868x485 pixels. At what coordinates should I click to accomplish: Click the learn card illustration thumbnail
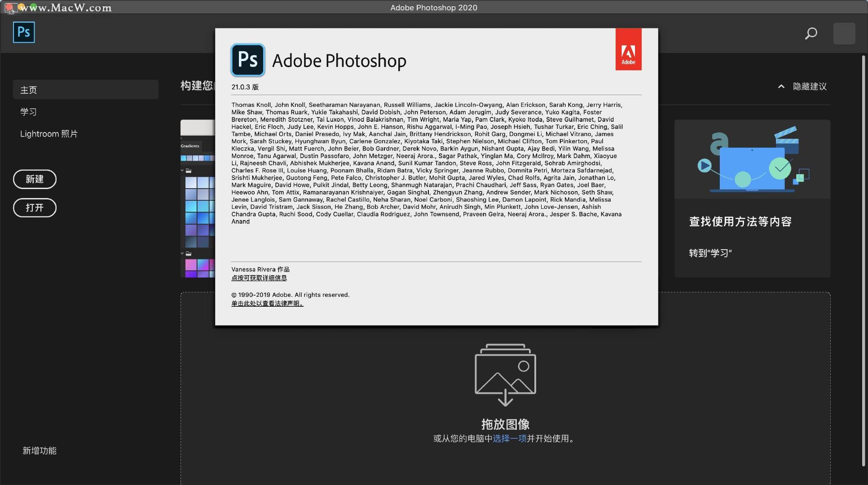(752, 159)
